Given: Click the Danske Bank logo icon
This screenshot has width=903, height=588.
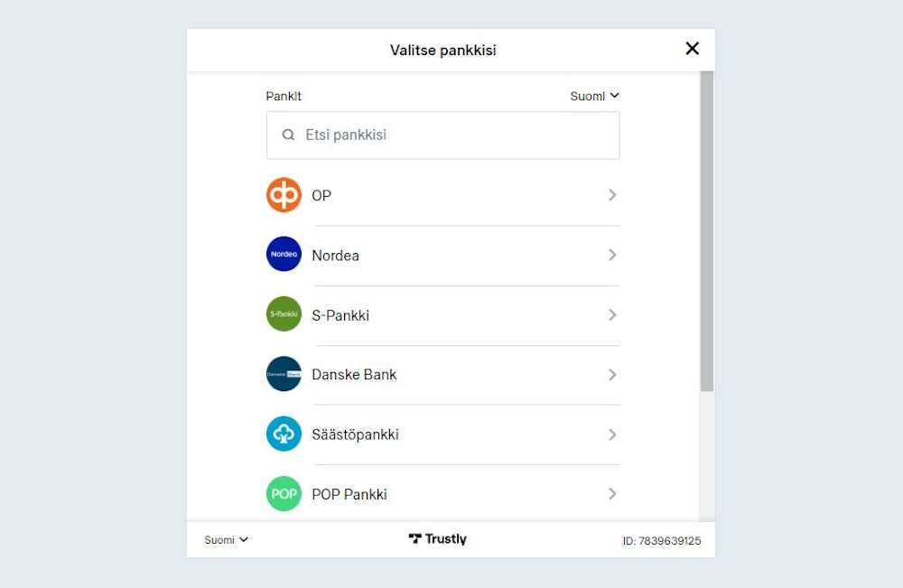Looking at the screenshot, I should point(284,374).
